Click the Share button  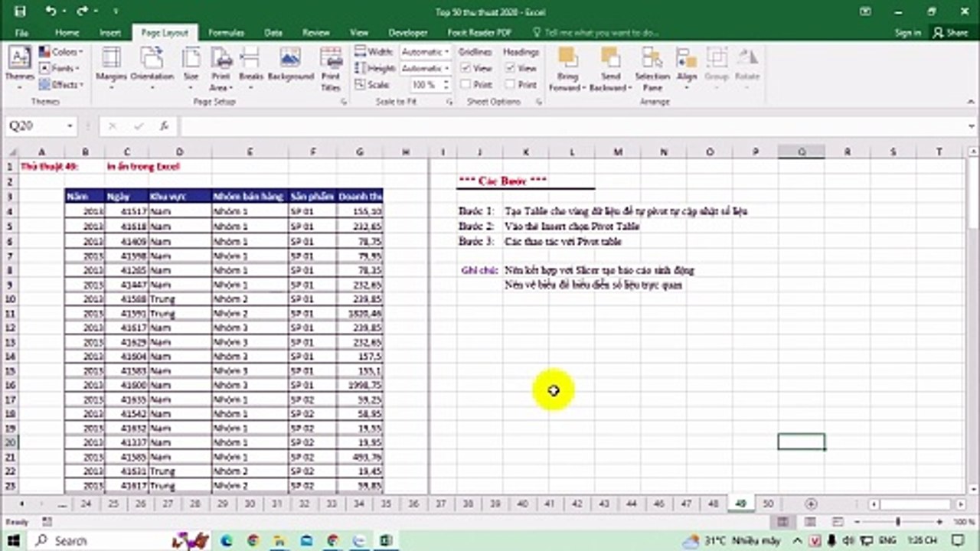(x=950, y=33)
